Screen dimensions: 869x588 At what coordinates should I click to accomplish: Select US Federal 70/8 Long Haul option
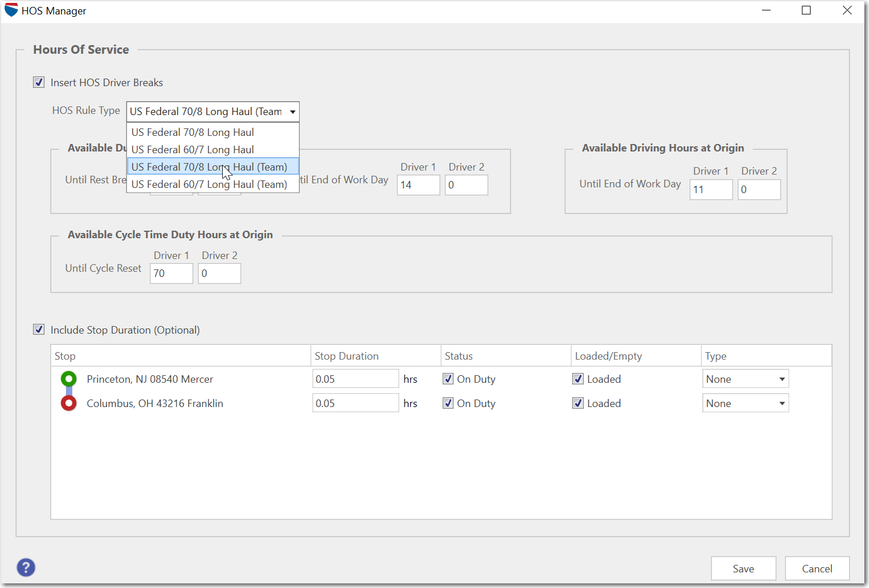click(x=193, y=132)
